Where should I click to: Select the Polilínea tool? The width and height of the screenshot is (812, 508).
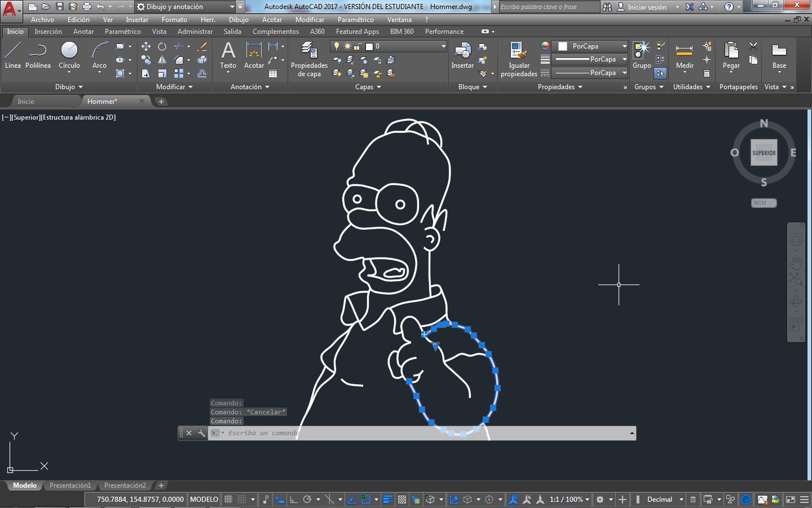(x=38, y=55)
